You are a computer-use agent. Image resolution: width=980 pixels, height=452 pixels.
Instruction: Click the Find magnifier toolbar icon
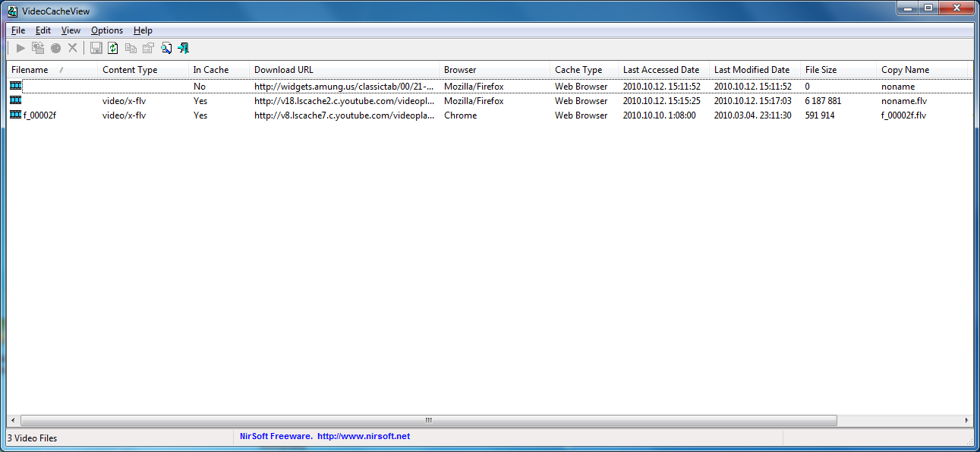click(166, 49)
